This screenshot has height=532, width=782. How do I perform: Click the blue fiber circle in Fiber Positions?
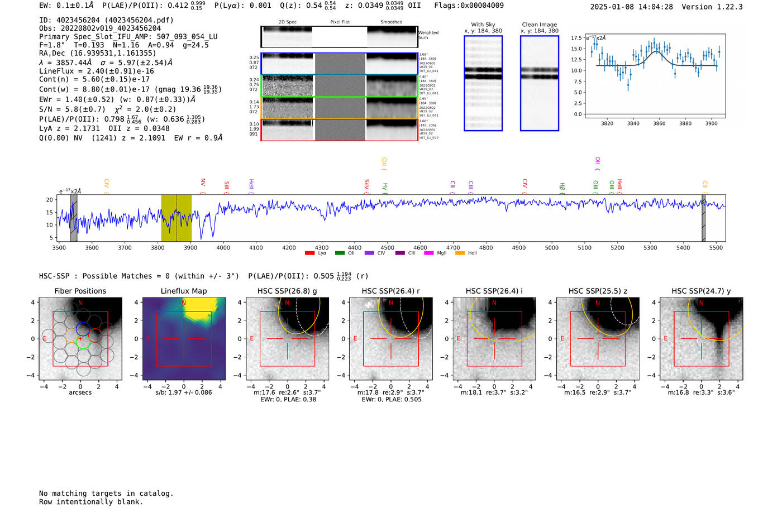83,328
